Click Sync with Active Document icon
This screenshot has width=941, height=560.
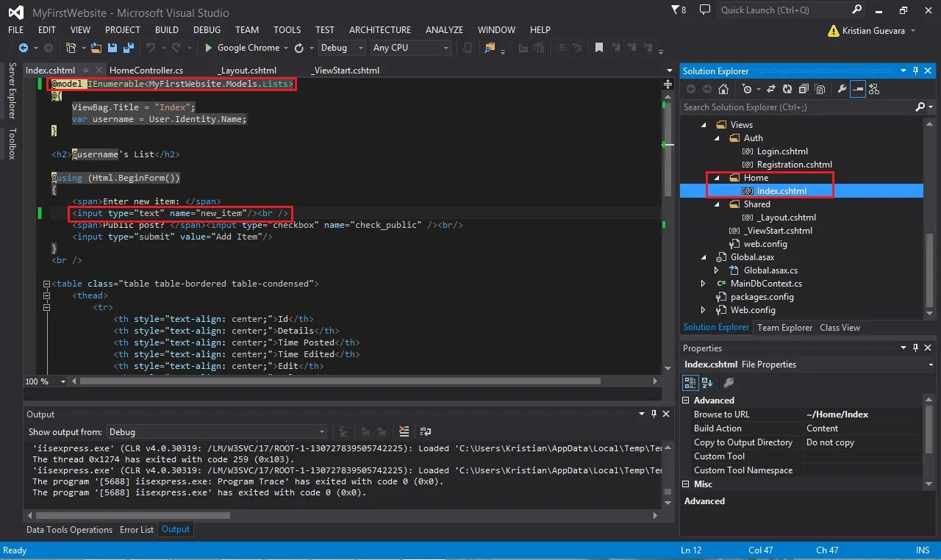pyautogui.click(x=771, y=89)
